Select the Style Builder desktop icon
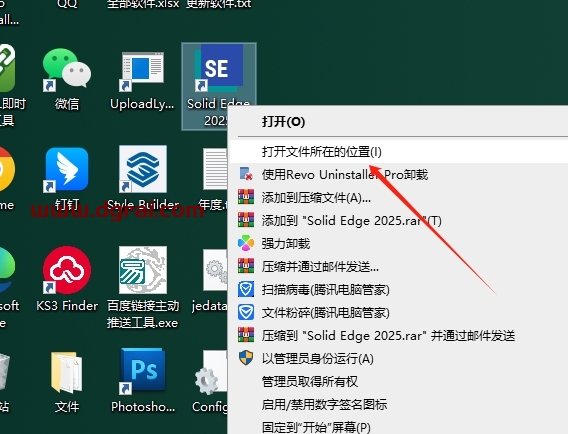Image resolution: width=568 pixels, height=434 pixels. pyautogui.click(x=143, y=169)
